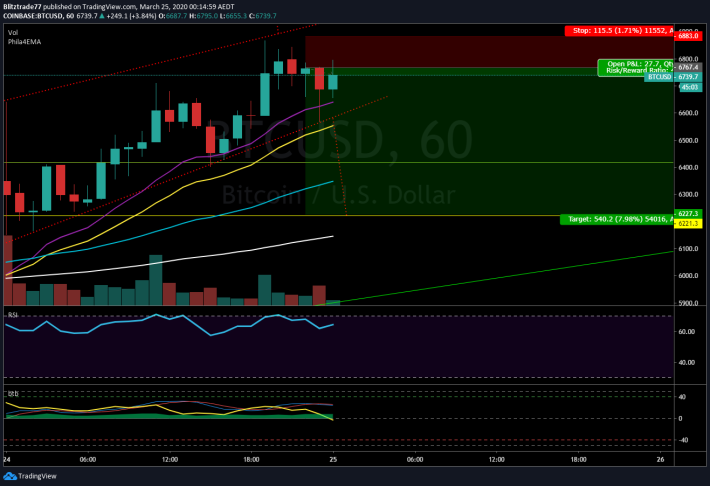Select the green Target: 540.2 (7.98%) label
Screen dimensions: 710x486
[617, 219]
